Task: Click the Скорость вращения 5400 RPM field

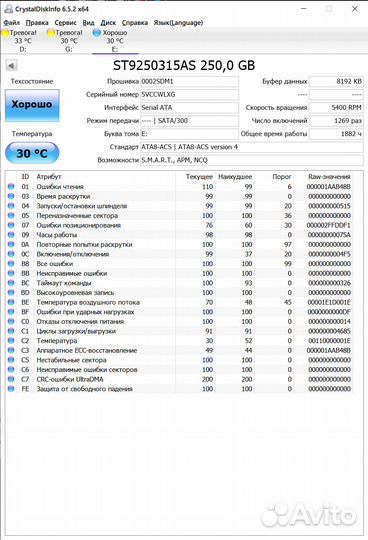Action: (x=336, y=108)
